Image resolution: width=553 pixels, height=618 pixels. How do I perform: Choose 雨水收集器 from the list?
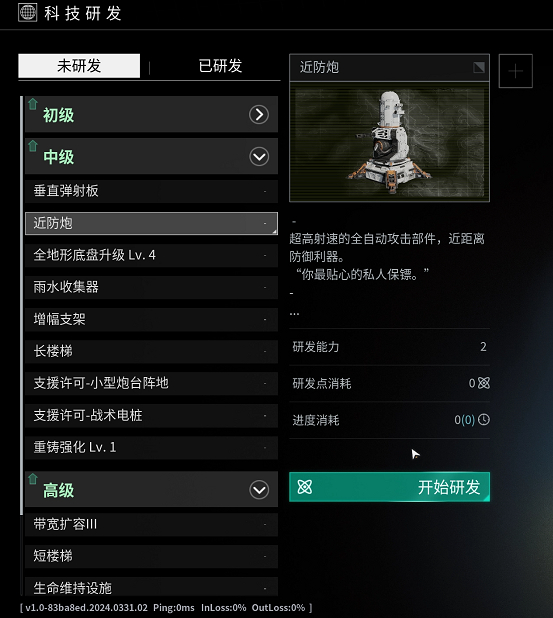click(151, 287)
